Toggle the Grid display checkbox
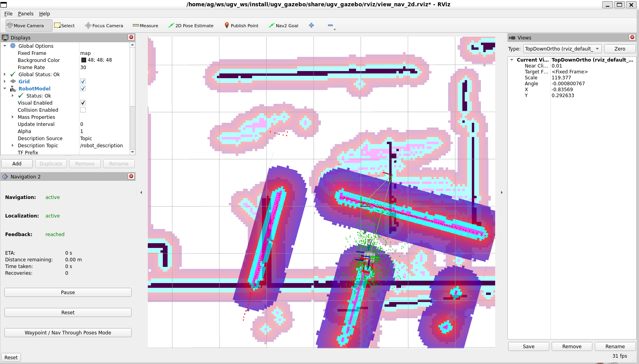639x364 pixels. pos(83,81)
